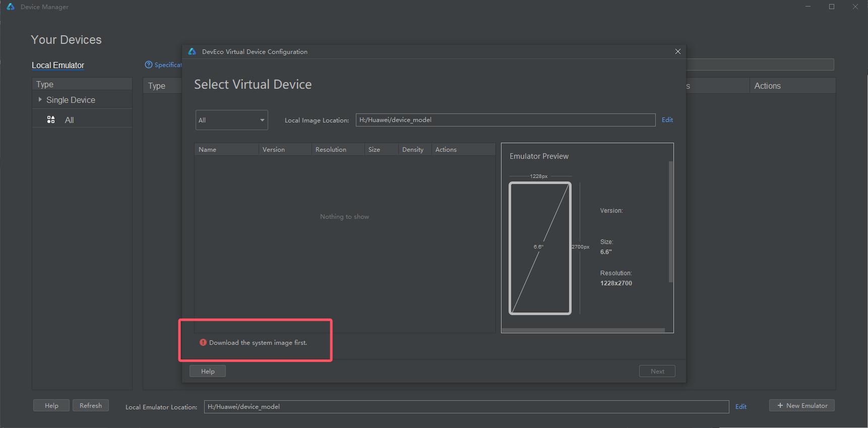Click the Actions column header in the dialog table
The height and width of the screenshot is (428, 868).
tap(463, 149)
